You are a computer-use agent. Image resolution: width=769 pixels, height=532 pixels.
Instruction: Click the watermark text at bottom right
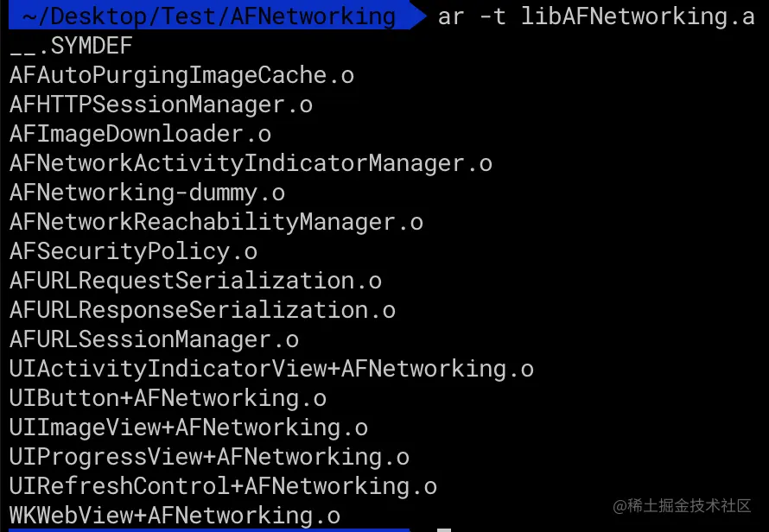point(683,505)
